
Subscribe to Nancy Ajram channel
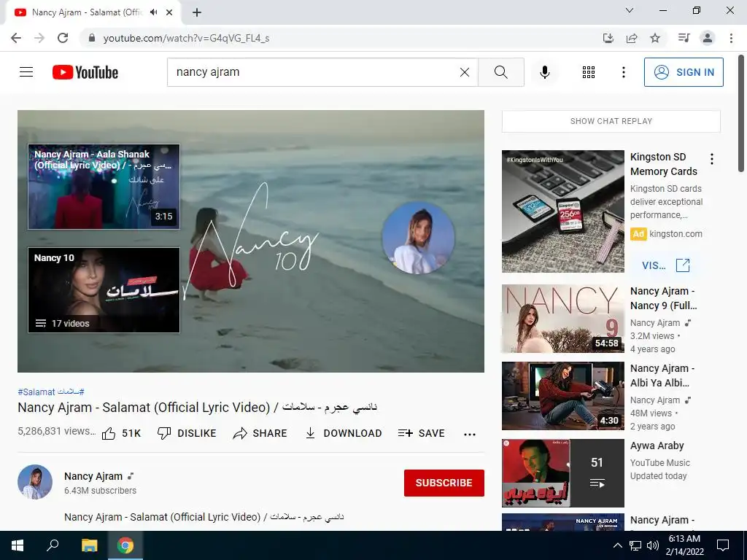(x=444, y=483)
